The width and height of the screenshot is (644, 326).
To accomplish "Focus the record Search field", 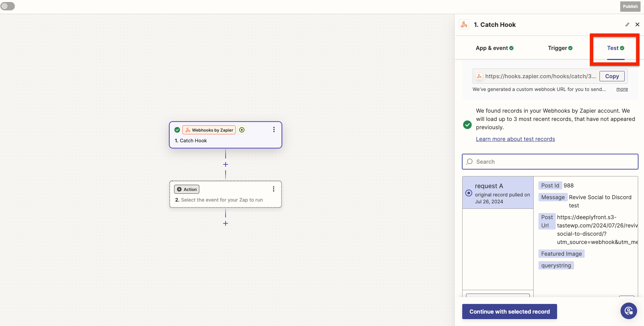I will tap(550, 162).
